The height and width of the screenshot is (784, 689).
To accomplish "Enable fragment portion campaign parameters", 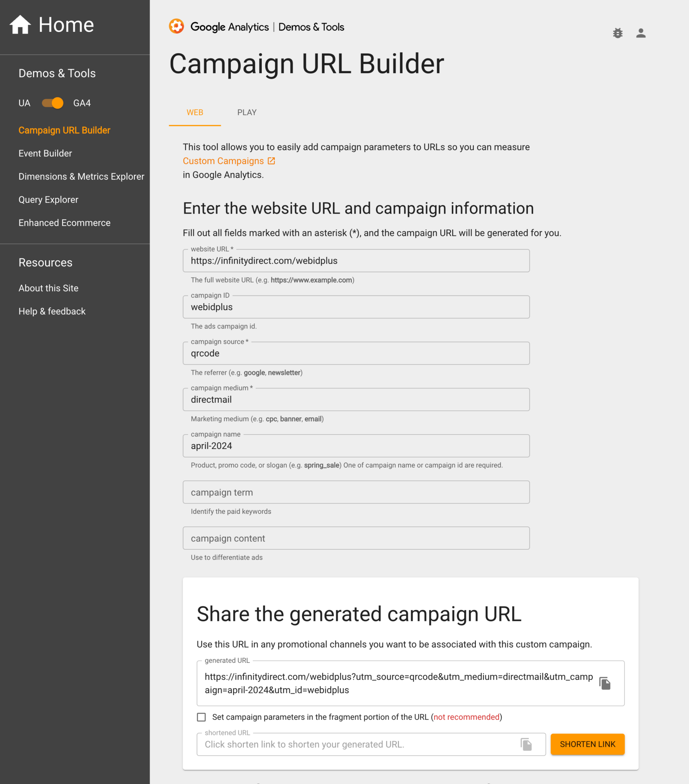I will [x=202, y=717].
